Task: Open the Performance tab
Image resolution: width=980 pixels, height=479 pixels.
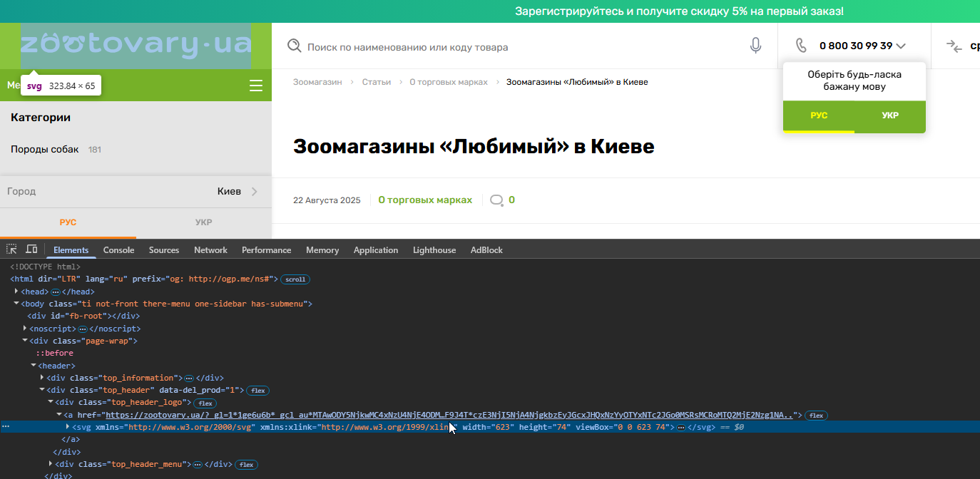Action: 266,250
